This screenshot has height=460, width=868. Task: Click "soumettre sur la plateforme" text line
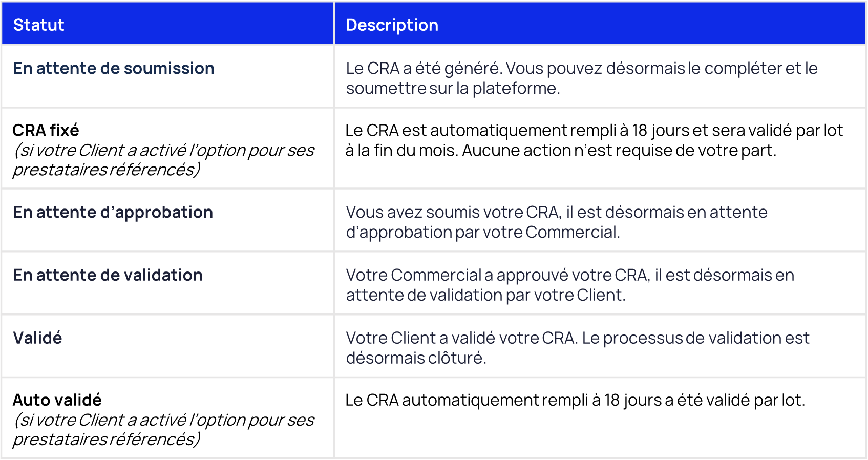[x=453, y=88]
